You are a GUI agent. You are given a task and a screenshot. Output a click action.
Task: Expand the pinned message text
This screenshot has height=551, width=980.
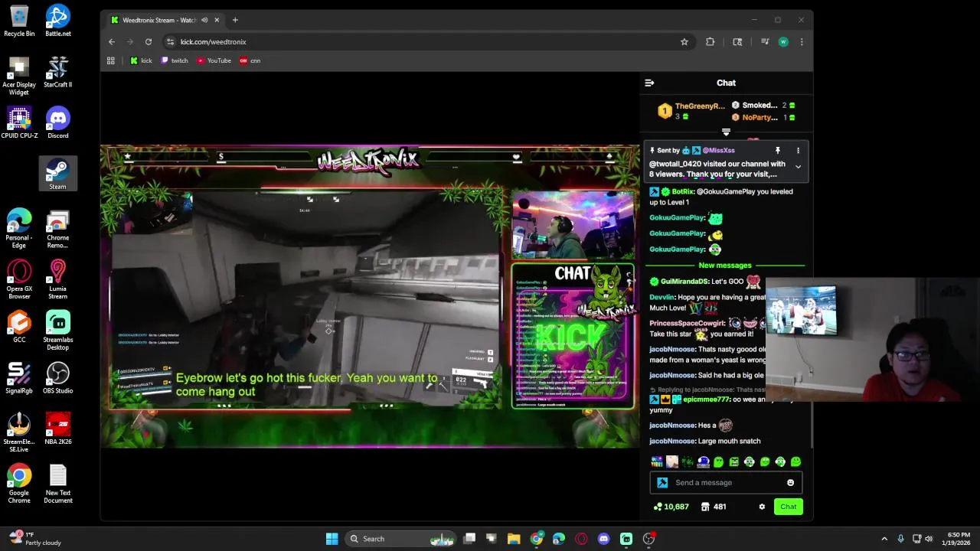(798, 167)
